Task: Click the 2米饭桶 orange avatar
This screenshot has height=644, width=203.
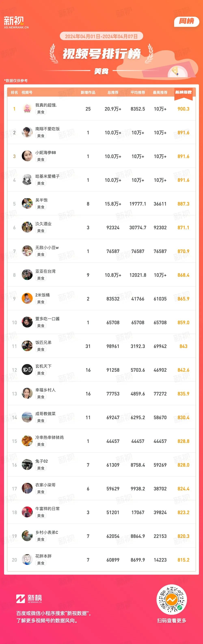Action: [27, 298]
